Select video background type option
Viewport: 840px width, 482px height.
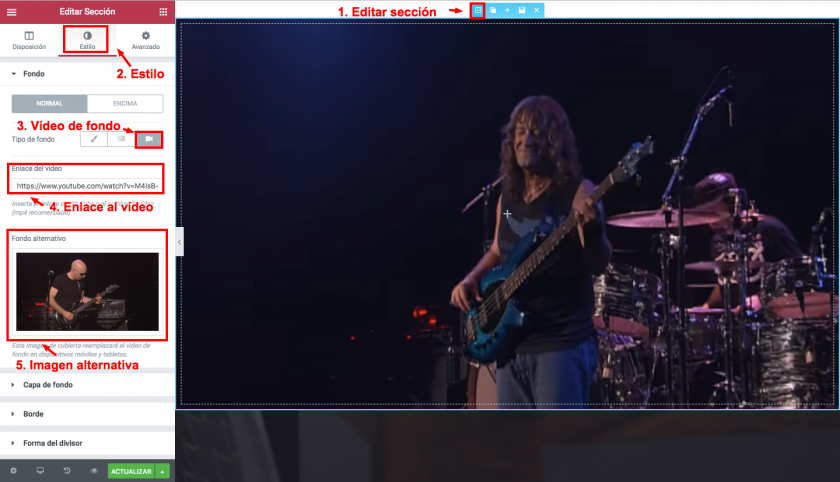[x=149, y=139]
